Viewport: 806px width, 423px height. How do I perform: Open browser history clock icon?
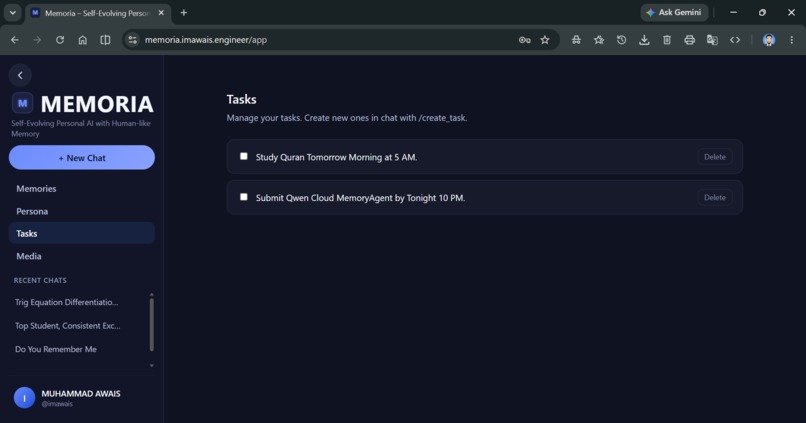coord(621,40)
